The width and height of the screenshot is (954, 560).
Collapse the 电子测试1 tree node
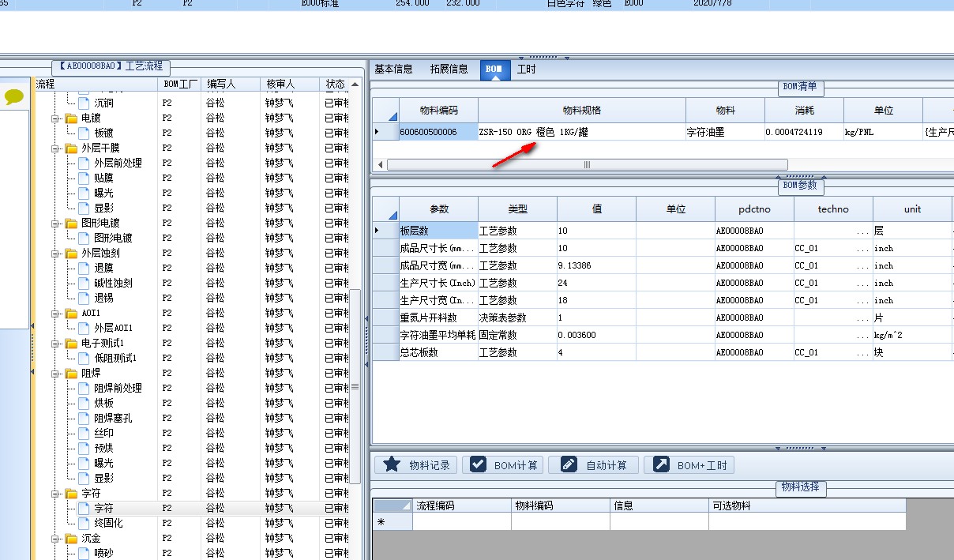(x=57, y=343)
